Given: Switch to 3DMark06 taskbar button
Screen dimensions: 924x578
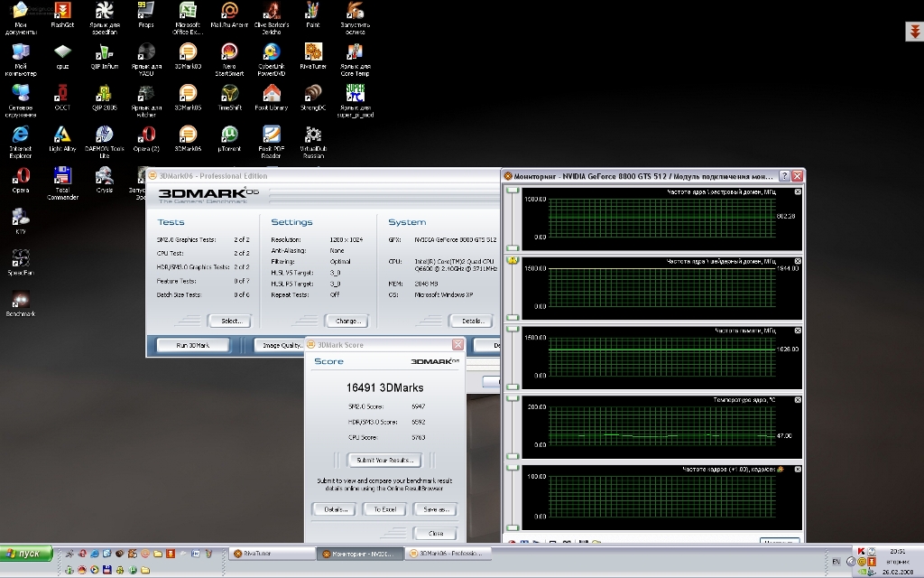Looking at the screenshot, I should (448, 553).
